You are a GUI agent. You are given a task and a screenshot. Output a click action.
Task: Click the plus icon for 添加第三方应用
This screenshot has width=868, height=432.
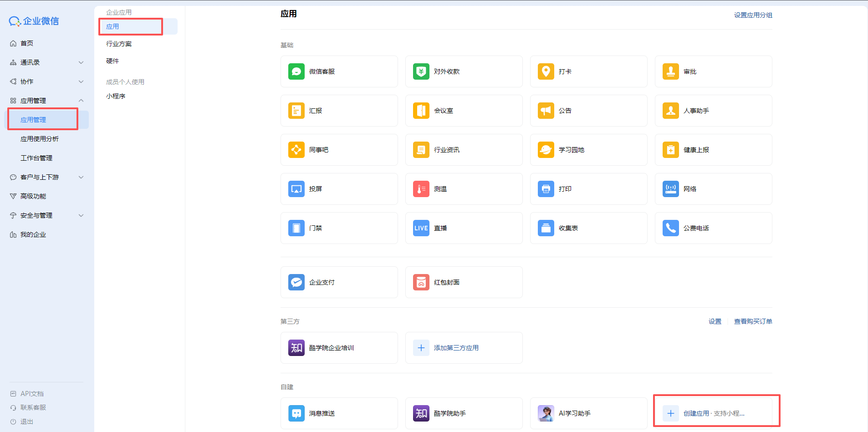tap(421, 348)
